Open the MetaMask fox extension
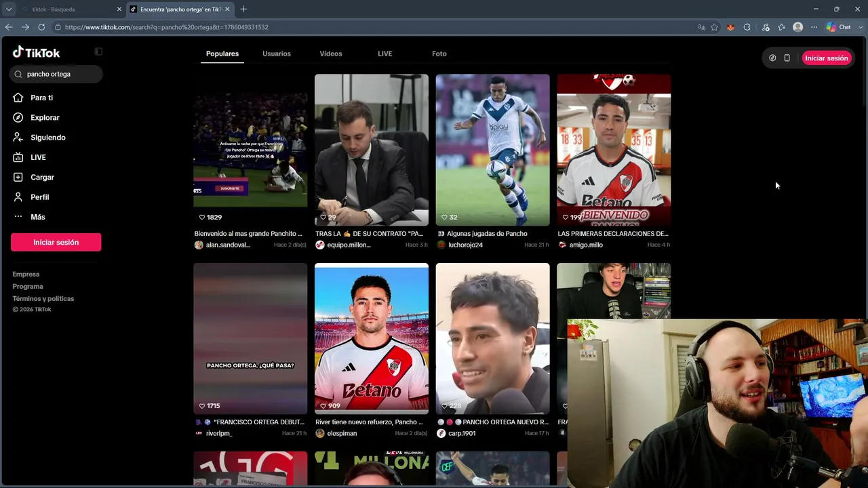Viewport: 868px width, 488px height. pos(730,27)
